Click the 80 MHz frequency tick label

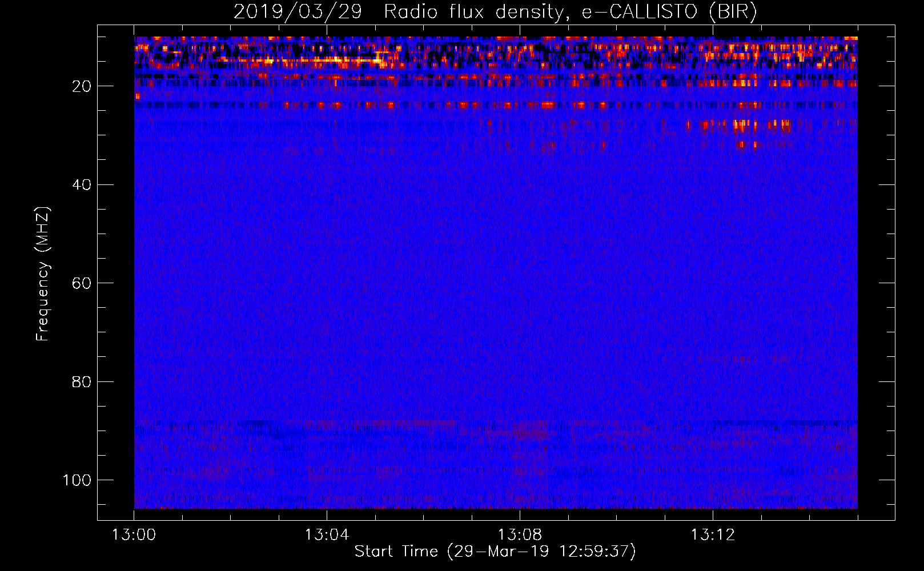pos(82,381)
